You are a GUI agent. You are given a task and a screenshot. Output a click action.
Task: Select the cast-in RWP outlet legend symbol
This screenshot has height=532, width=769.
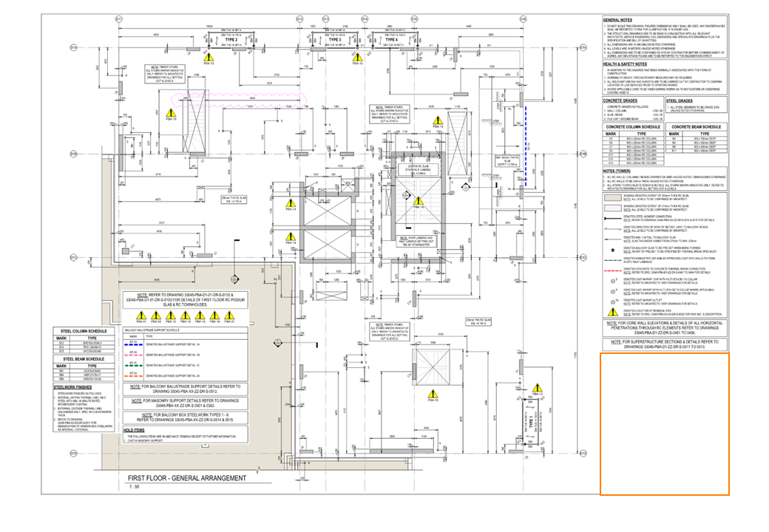click(x=613, y=302)
